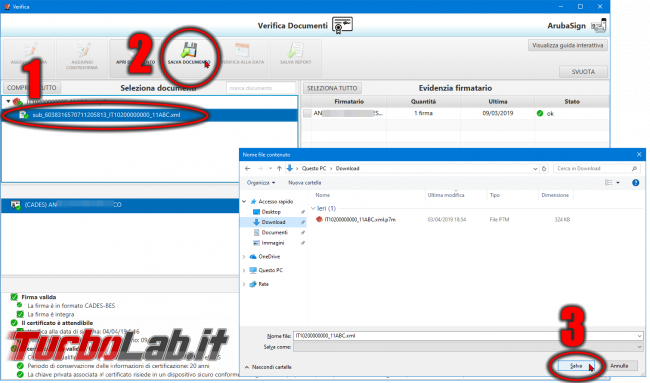
Task: Click the Cerca in Download search box
Action: tap(596, 168)
